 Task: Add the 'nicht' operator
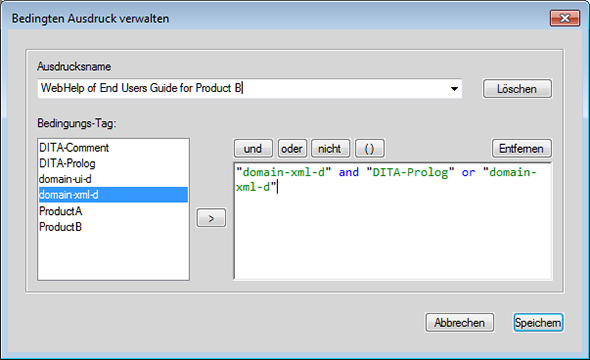point(330,149)
